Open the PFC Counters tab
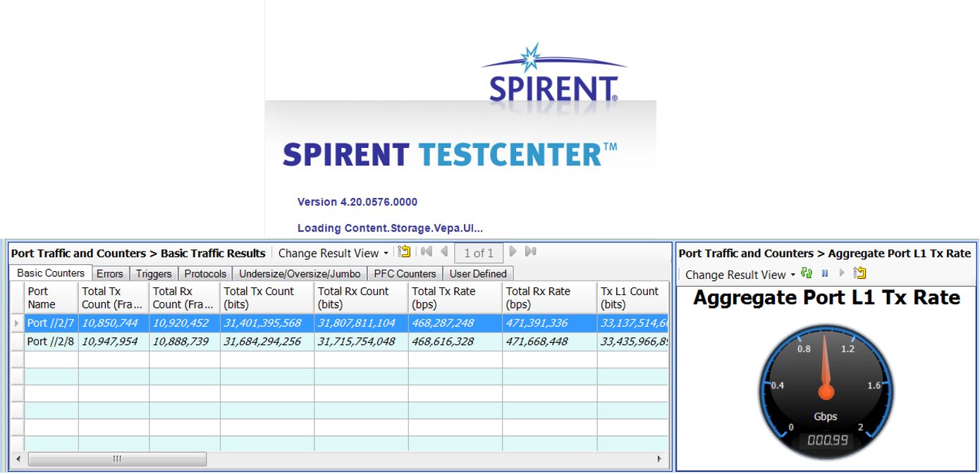This screenshot has width=980, height=474. click(405, 274)
